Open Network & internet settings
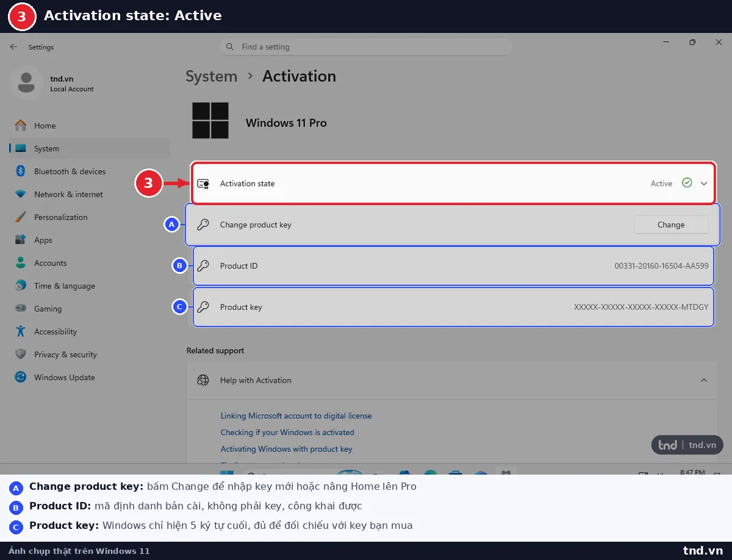This screenshot has width=732, height=560. coord(89,194)
